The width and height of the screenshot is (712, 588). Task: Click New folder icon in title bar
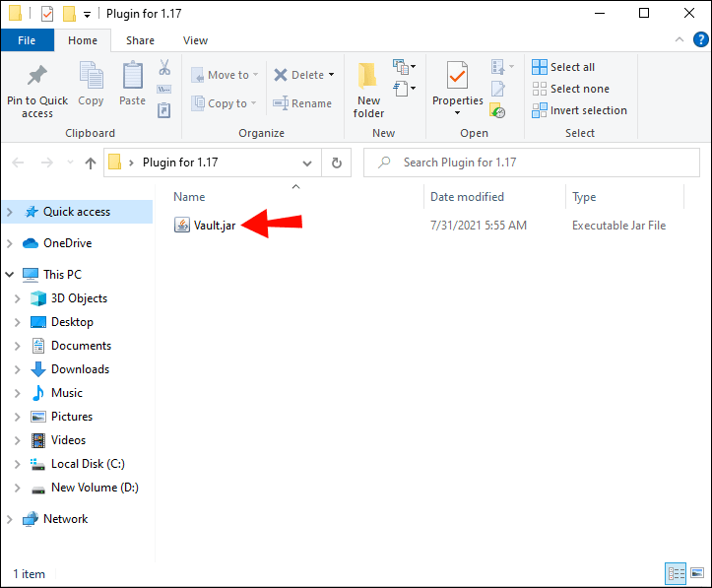pos(69,14)
